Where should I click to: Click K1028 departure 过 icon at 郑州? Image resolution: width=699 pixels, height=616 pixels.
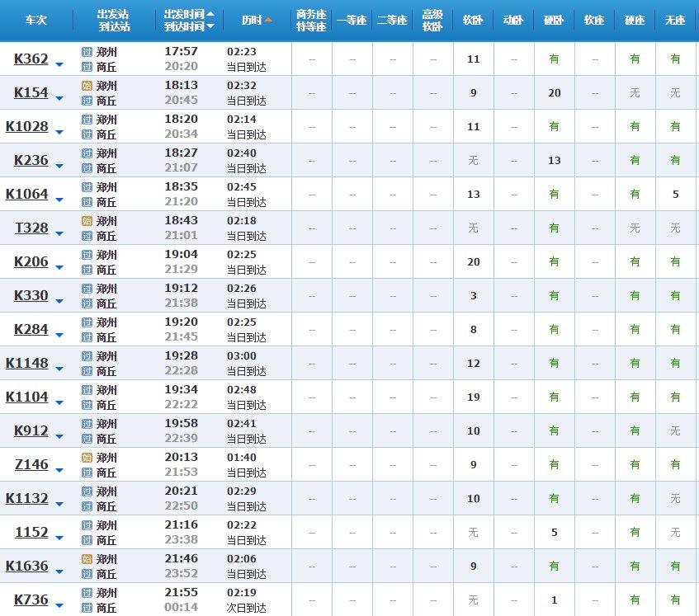coord(87,120)
